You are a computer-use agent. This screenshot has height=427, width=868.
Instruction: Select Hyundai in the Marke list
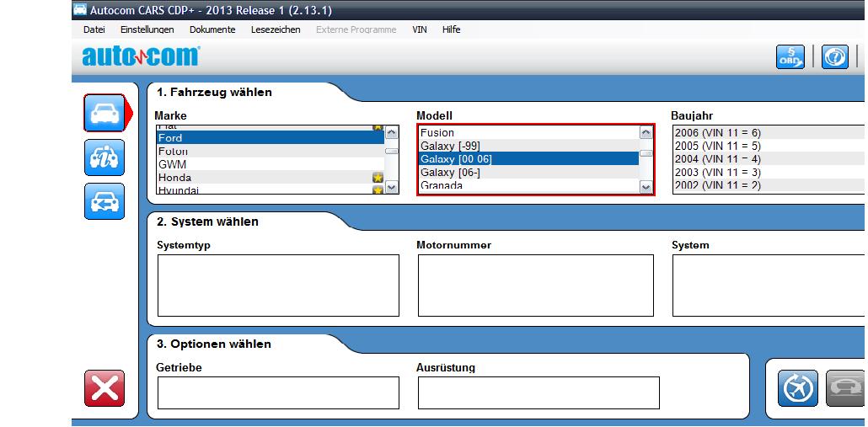click(271, 189)
